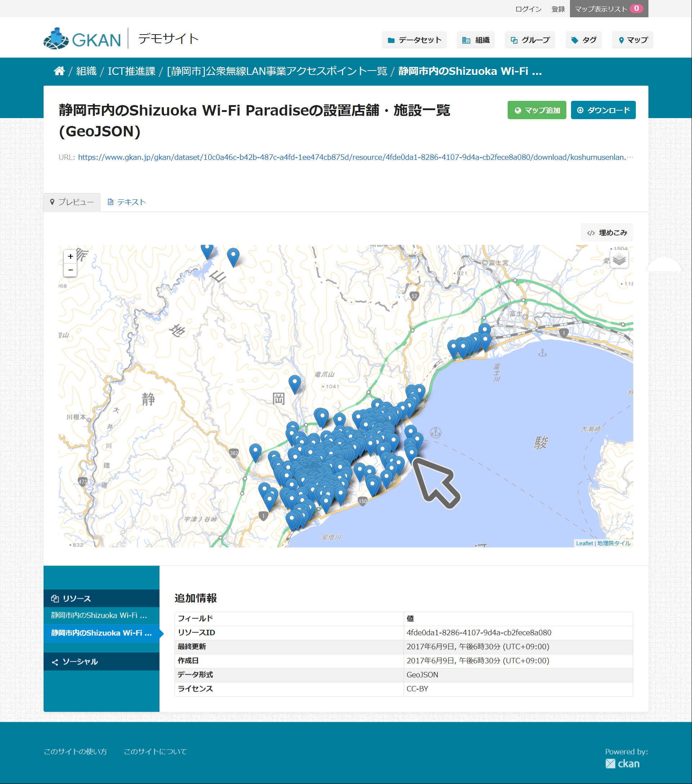Viewport: 692px width, 784px height.
Task: Open このサイトについて footer link
Action: pos(155,751)
